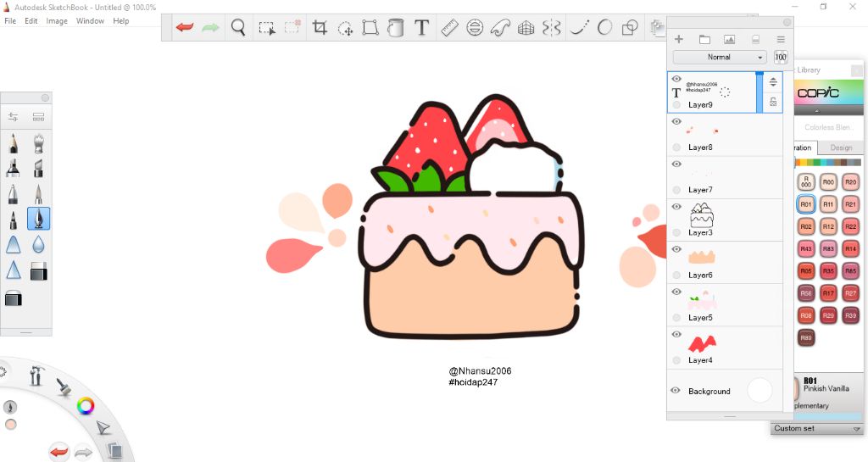This screenshot has height=462, width=868.
Task: Select the Layer3 thumbnail row
Action: (x=725, y=220)
